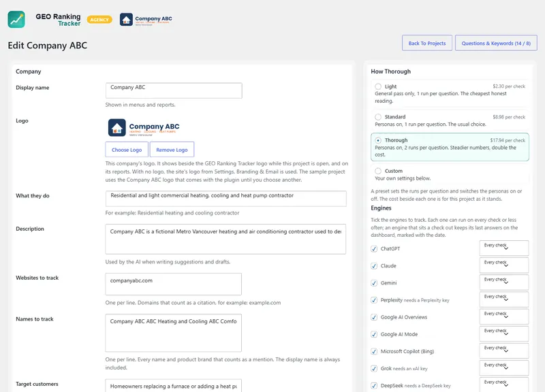
Task: Click the Names to track text area
Action: pos(174,333)
